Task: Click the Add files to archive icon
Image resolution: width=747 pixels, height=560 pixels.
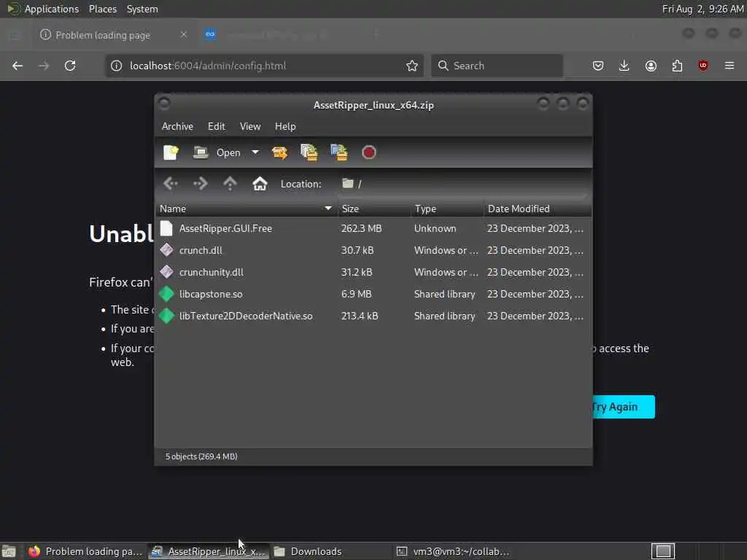Action: 309,152
